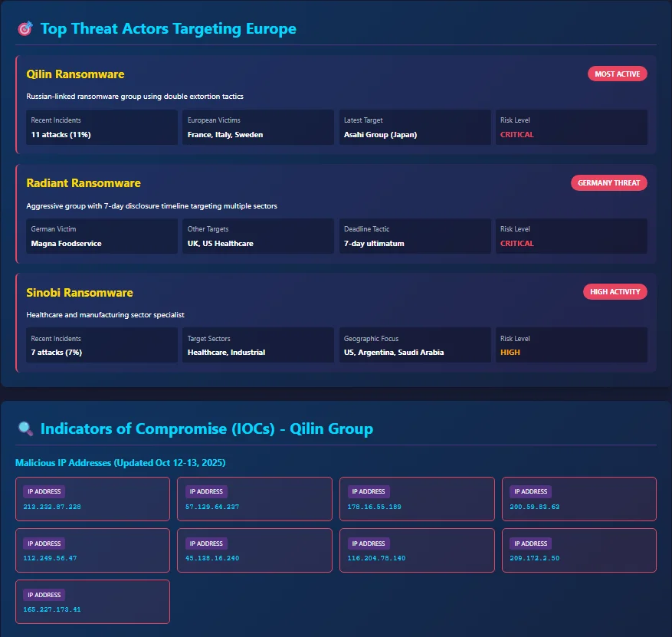Click the 'Latest Target' label in Qilin card

coord(363,120)
